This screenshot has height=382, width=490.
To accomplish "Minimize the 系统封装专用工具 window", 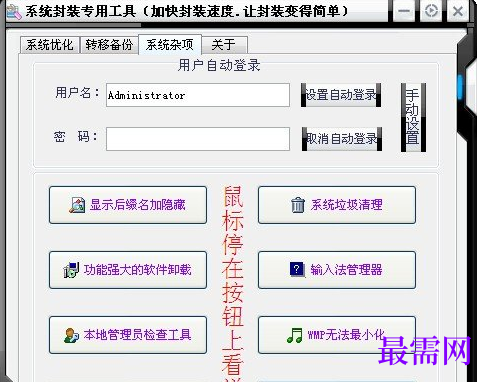I will click(404, 11).
